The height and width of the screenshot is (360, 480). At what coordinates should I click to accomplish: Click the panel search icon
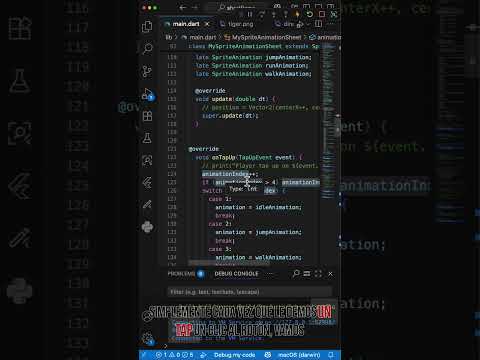(x=296, y=274)
